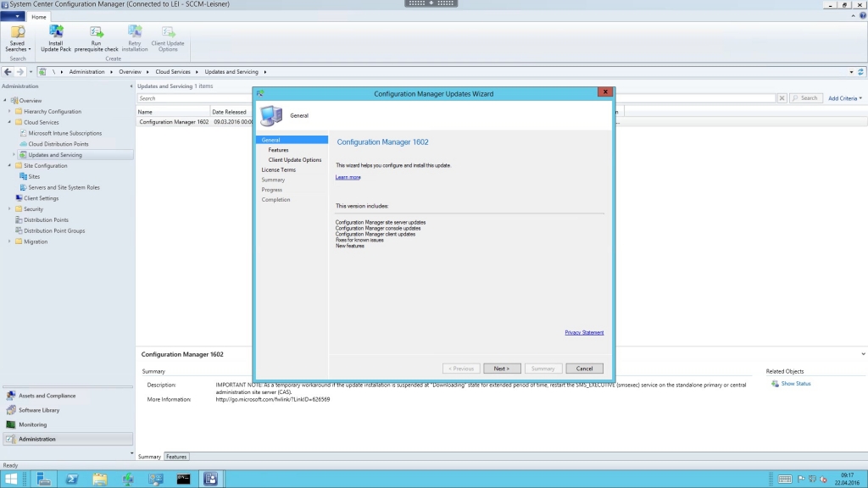Select License Terms wizard step
The width and height of the screenshot is (868, 488).
pos(278,169)
